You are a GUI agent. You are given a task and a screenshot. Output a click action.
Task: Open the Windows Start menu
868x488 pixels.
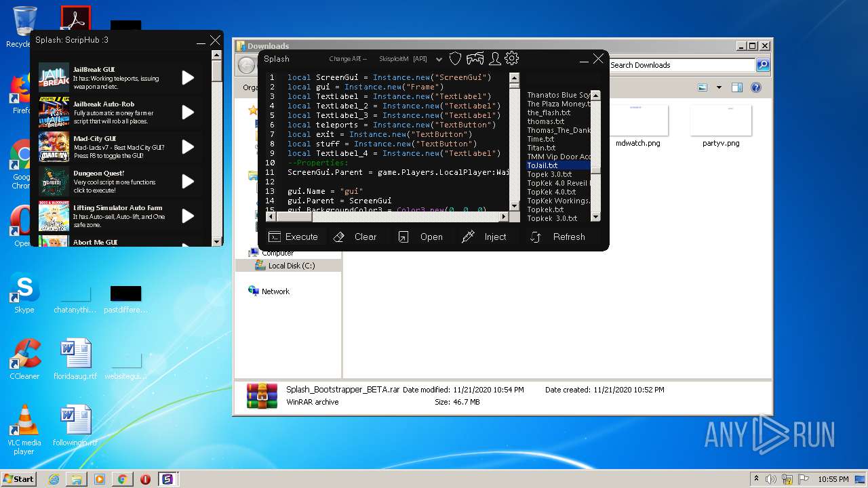click(x=18, y=479)
